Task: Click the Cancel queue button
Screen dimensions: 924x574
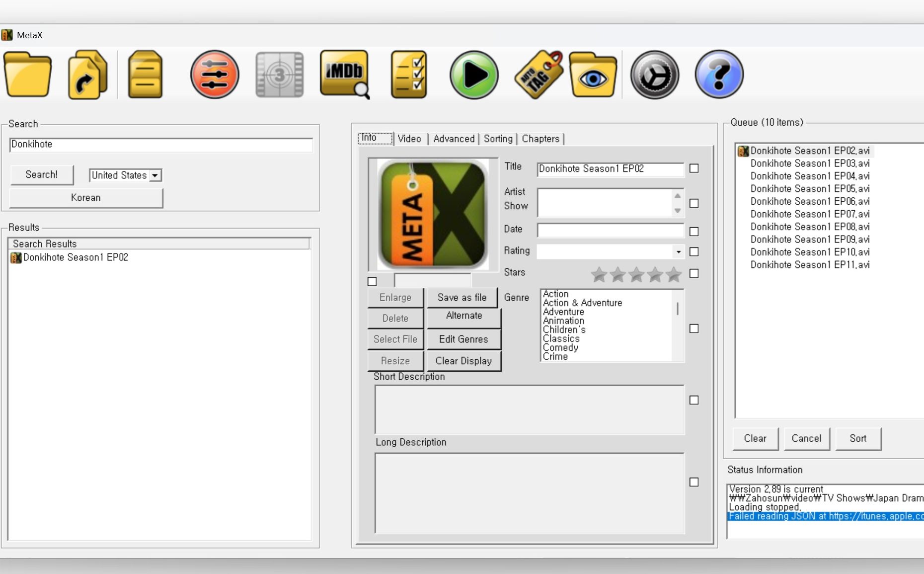Action: [x=807, y=439]
